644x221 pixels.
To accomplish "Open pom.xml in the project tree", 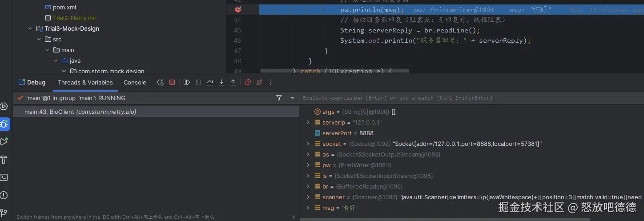I will click(64, 8).
